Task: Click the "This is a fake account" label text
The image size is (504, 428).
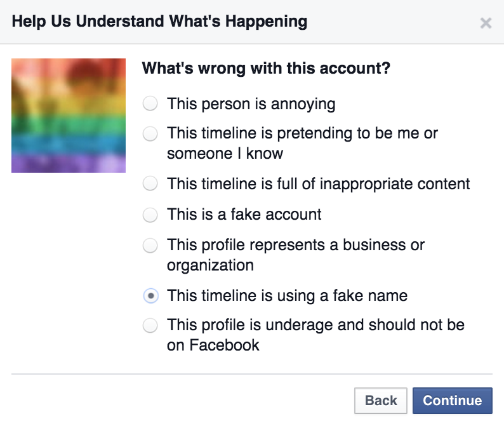Action: pyautogui.click(x=244, y=215)
